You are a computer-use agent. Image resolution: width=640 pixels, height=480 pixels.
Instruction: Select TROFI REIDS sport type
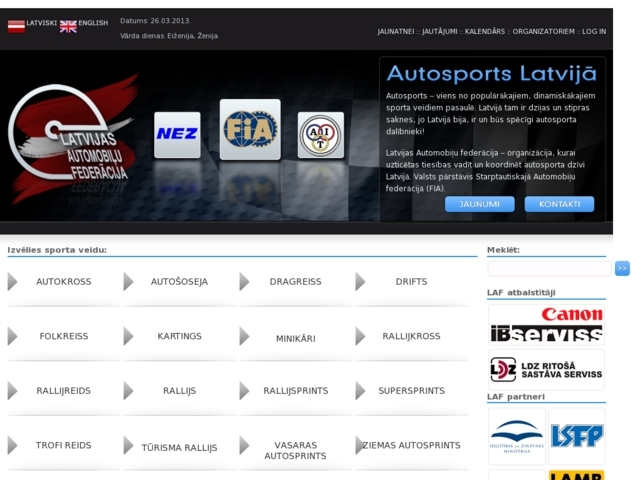[64, 445]
